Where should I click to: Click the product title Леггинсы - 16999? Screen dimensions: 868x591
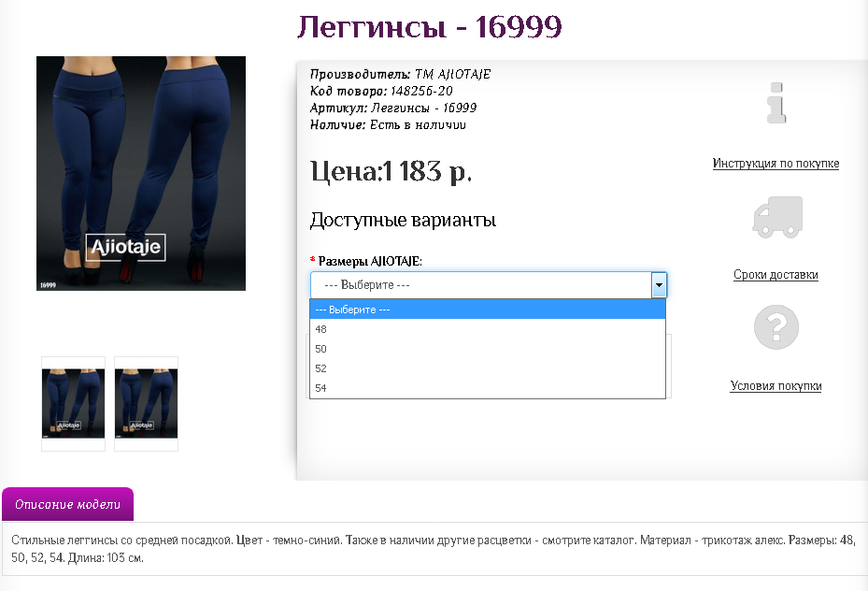[429, 28]
